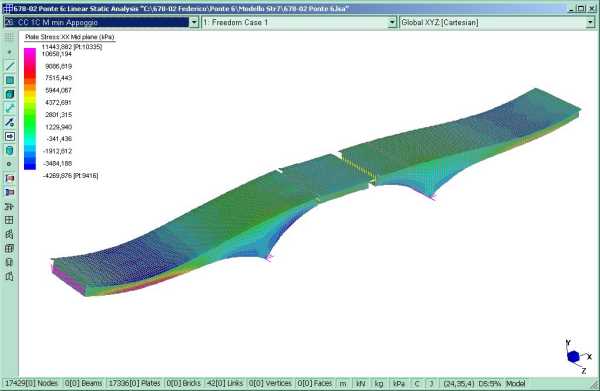This screenshot has width=600, height=391.
Task: Click the bottom-most icon in the left toolbar
Action: 10,276
